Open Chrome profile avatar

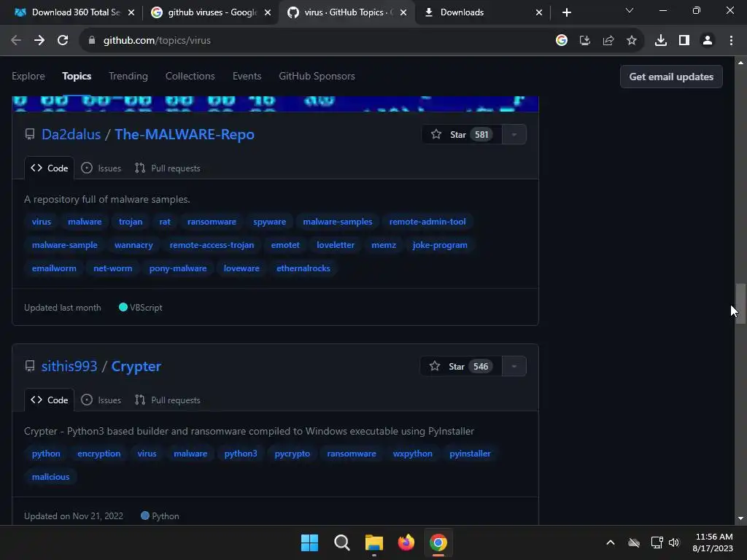point(708,41)
